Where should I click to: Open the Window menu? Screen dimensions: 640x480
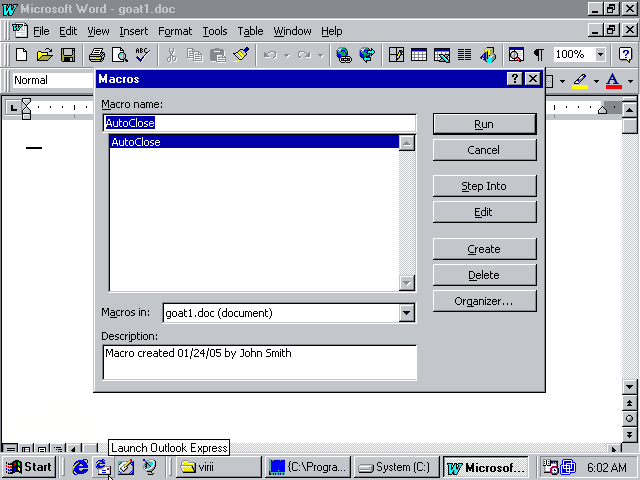coord(292,31)
